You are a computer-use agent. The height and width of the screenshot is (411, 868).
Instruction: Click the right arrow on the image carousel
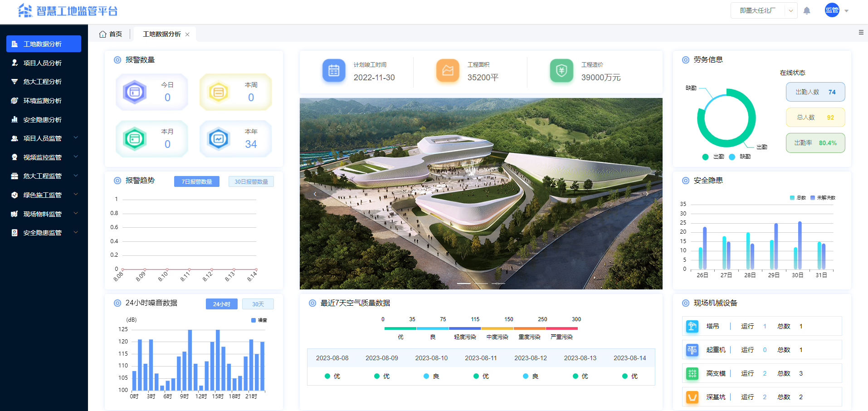pos(647,194)
